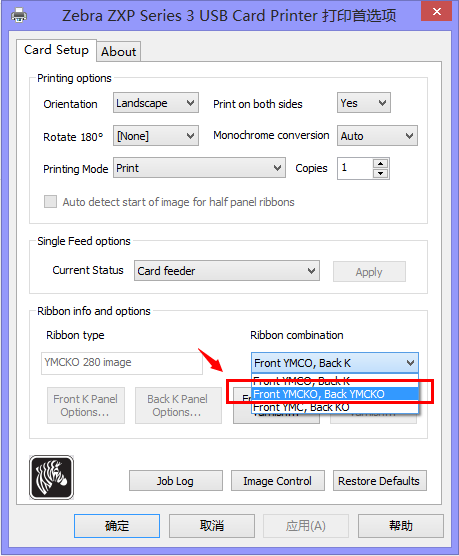Screen dimensions: 459x556
Task: Open the Printing Mode dropdown
Action: pyautogui.click(x=199, y=168)
